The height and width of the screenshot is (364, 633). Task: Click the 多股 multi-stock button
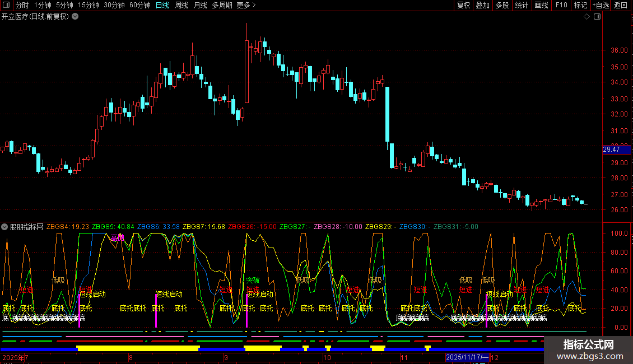(x=502, y=5)
